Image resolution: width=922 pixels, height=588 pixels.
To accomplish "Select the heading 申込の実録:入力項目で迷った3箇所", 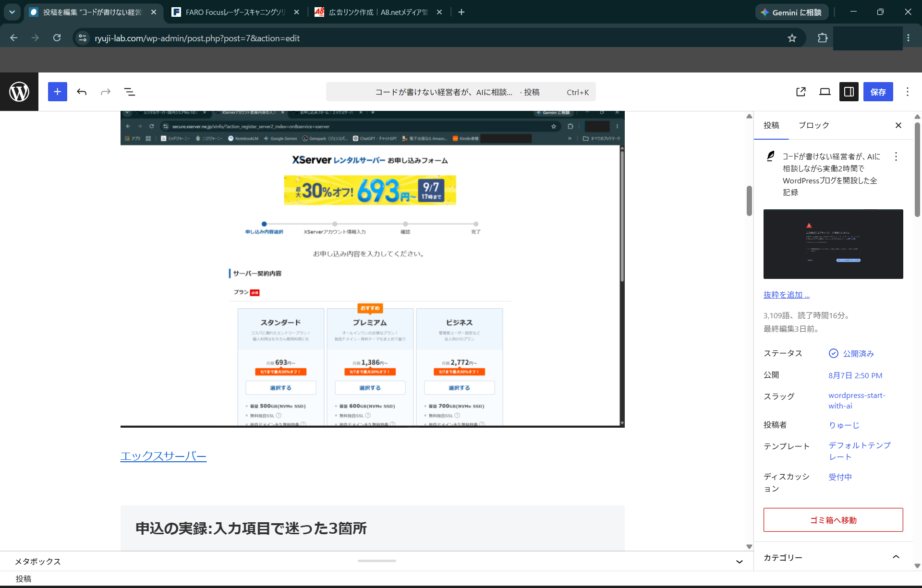I will (251, 528).
